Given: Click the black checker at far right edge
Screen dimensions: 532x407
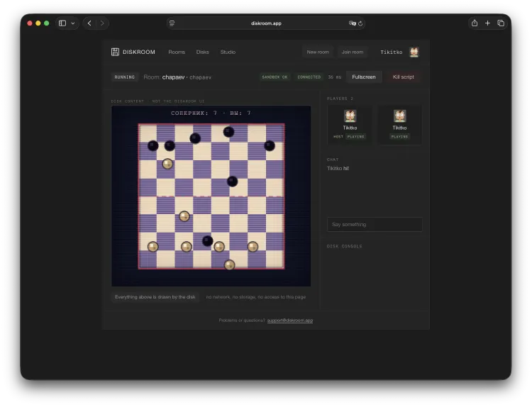Looking at the screenshot, I should [x=270, y=146].
